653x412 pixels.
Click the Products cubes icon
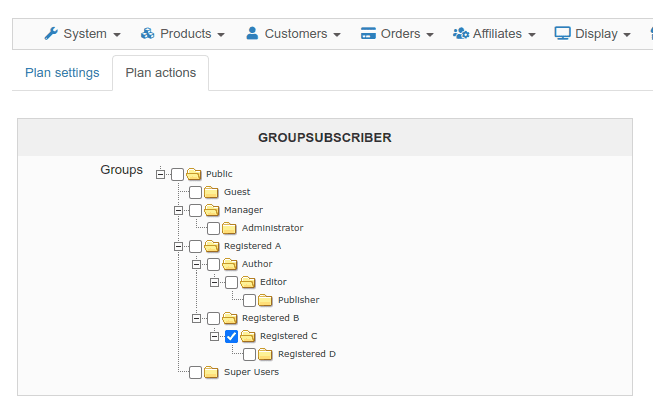147,33
